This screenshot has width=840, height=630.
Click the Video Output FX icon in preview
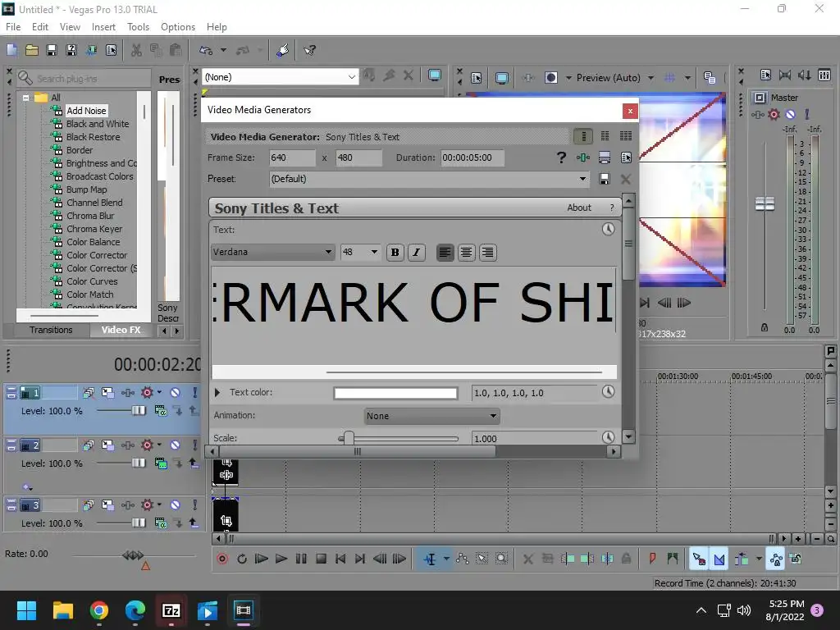528,78
